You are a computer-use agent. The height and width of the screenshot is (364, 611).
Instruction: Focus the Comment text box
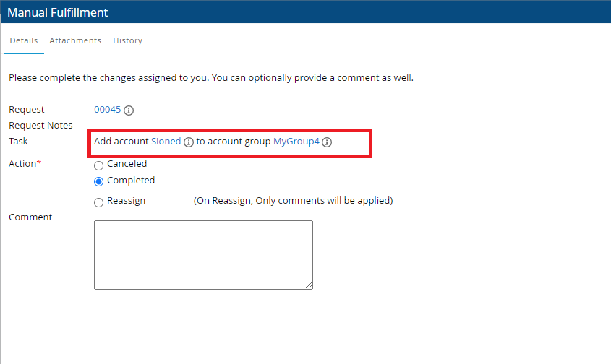[203, 254]
